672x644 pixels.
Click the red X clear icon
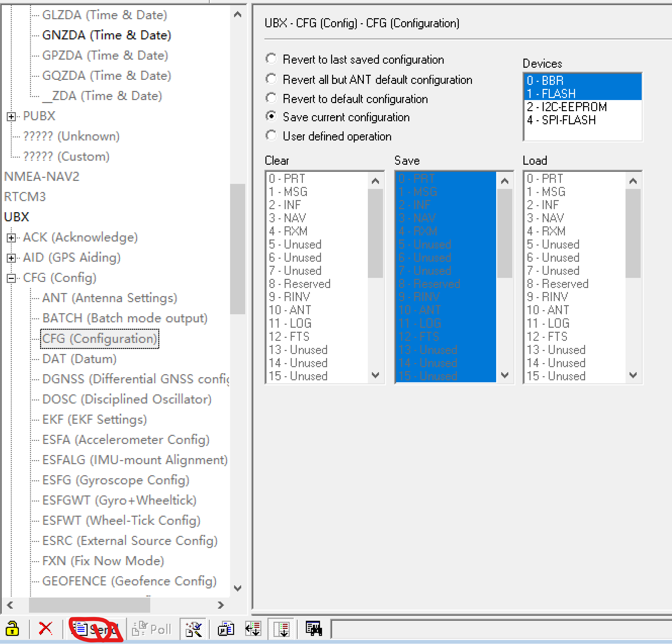[45, 629]
